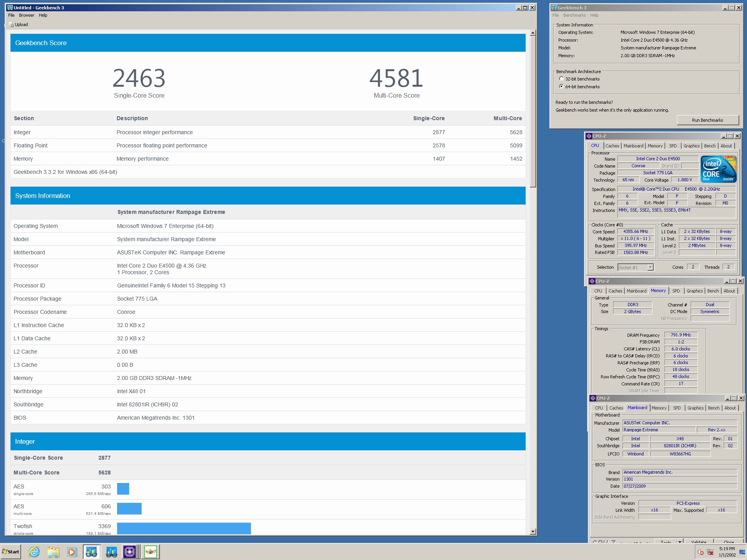
Task: Click the Twofish single-core blue result bar
Action: click(x=184, y=528)
